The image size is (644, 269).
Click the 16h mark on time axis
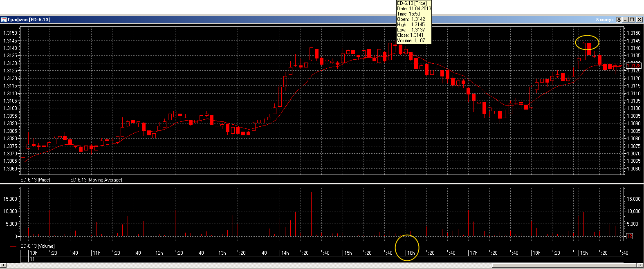411,253
